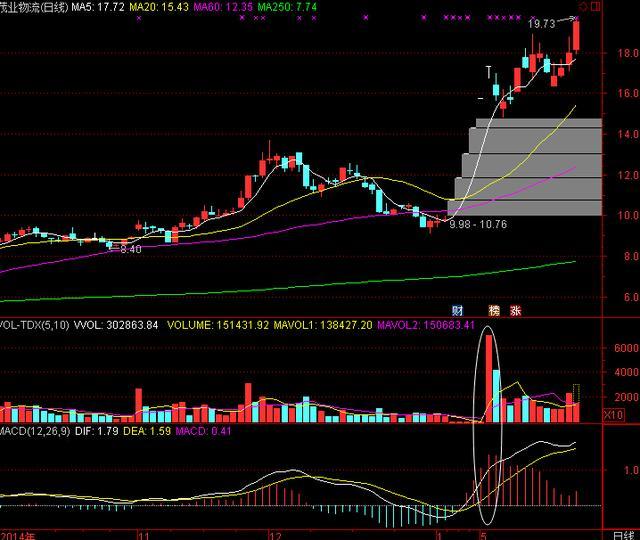Click the 茂业物流(日线) stock title

coord(33,6)
